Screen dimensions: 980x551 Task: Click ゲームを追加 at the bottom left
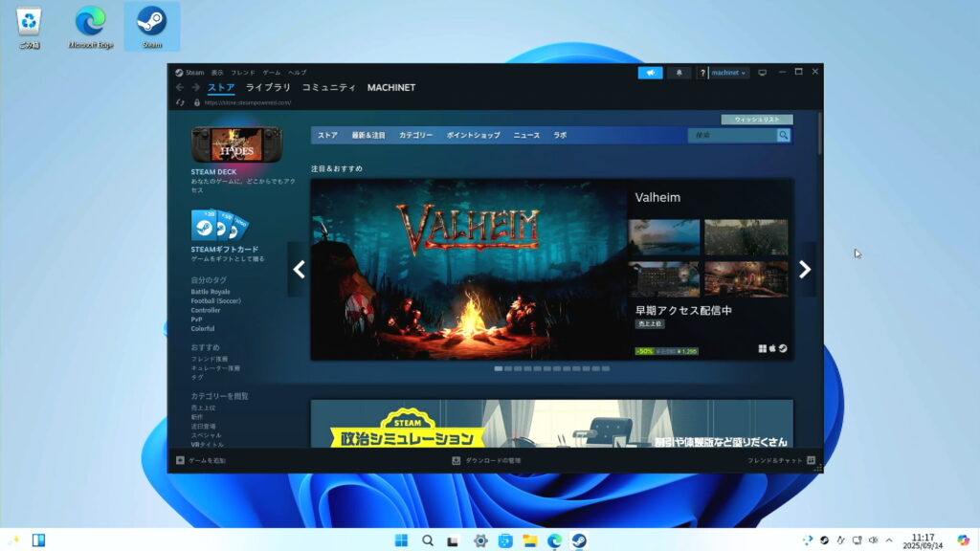tap(201, 460)
